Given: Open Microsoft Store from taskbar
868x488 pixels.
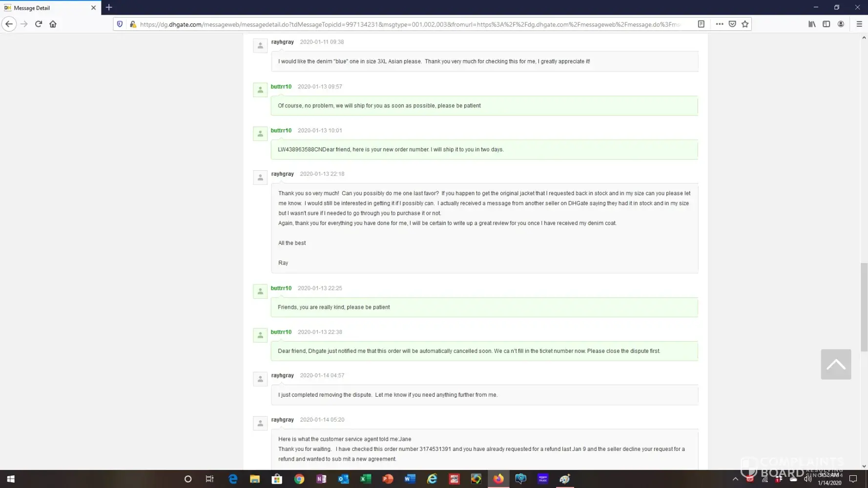Looking at the screenshot, I should point(277,479).
